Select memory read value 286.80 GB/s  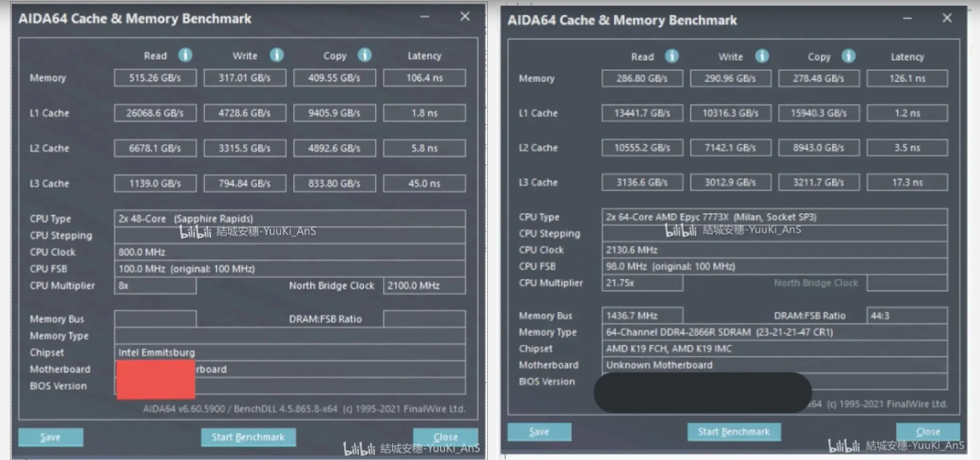pos(643,78)
